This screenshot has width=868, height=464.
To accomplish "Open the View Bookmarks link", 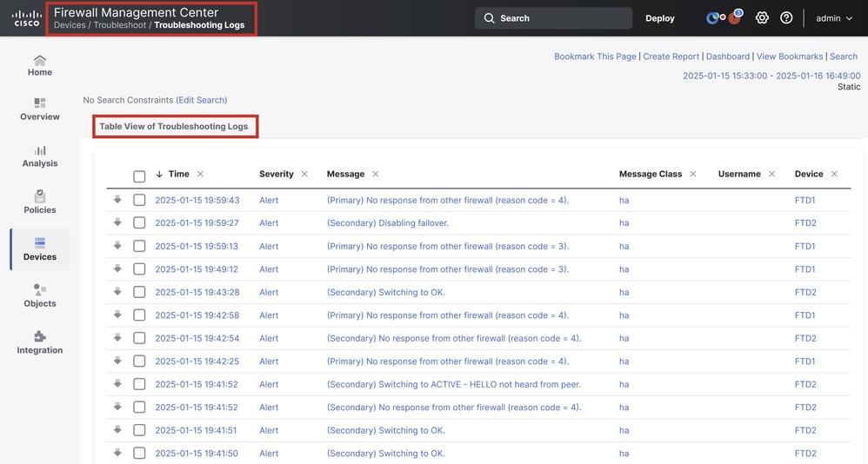I will coord(790,56).
